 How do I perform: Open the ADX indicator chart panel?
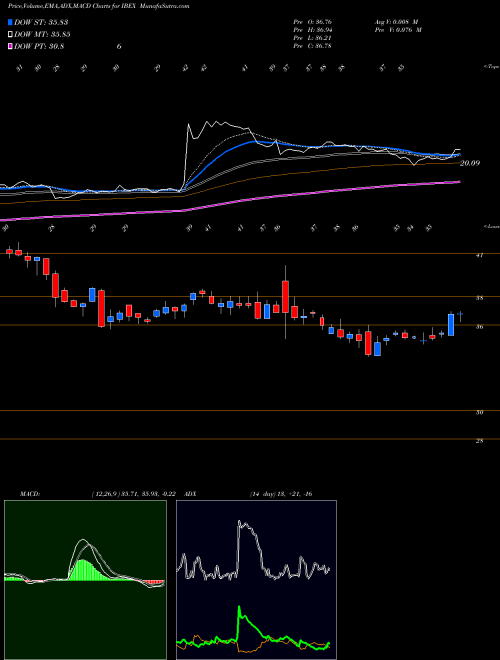pos(256,580)
